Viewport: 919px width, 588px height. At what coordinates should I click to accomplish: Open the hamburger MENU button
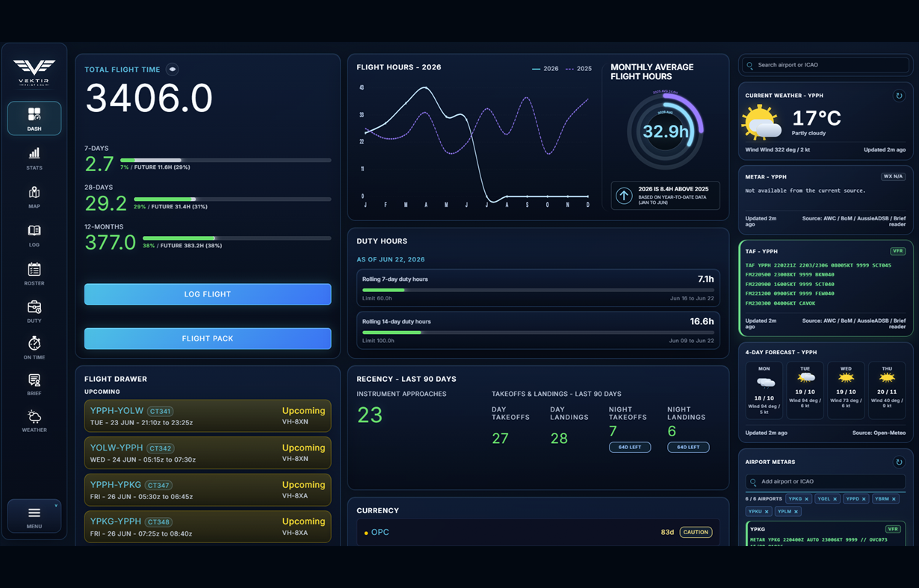(34, 516)
